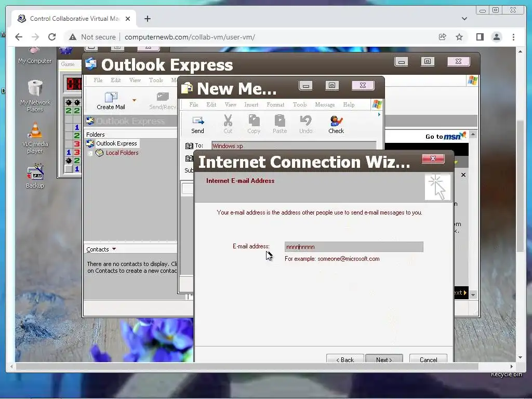Screen dimensions: 532x399
Task: Open Create Mail stationery dropdown arrow
Action: [135, 100]
